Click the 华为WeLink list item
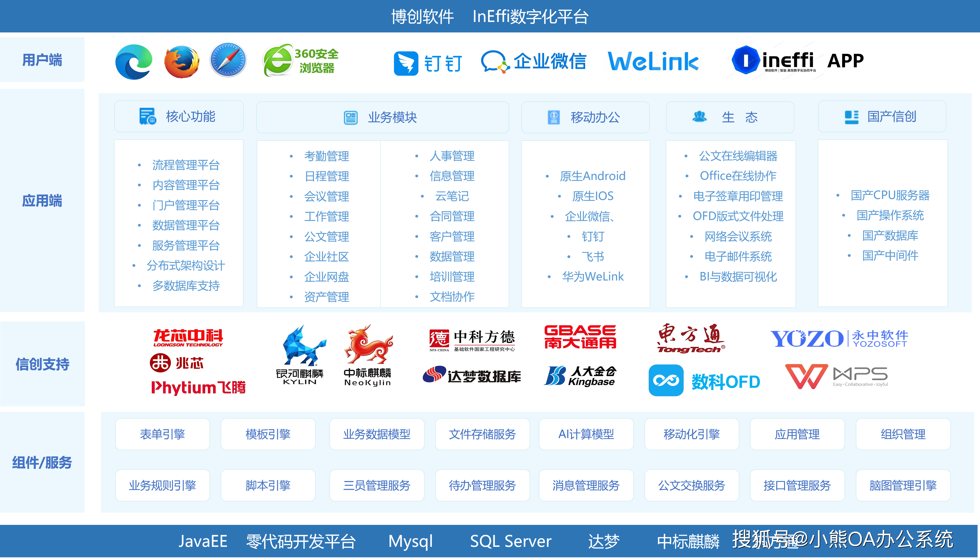Screen dimensions: 980x560 tap(592, 277)
